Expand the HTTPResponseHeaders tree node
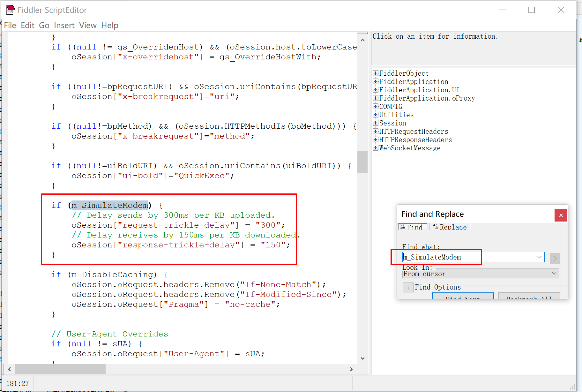582x392 pixels. (376, 139)
